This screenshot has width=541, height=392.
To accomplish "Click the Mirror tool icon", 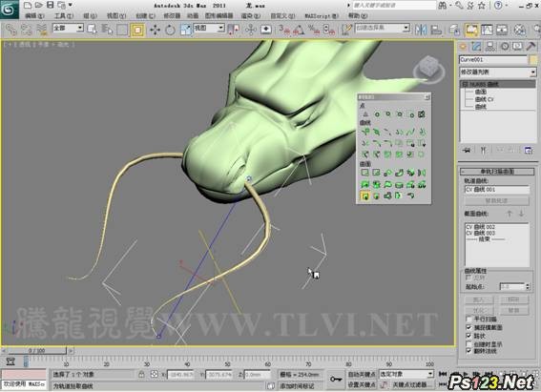I will coord(421,30).
